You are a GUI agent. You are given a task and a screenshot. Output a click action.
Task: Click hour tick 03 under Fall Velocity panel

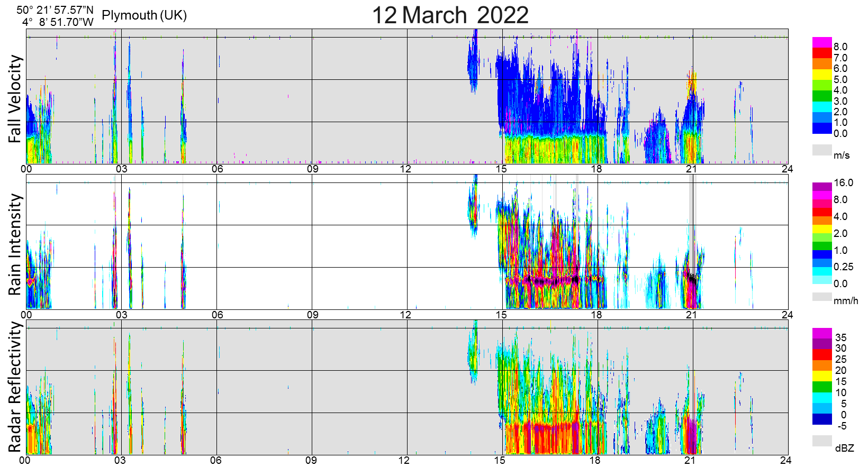(121, 169)
